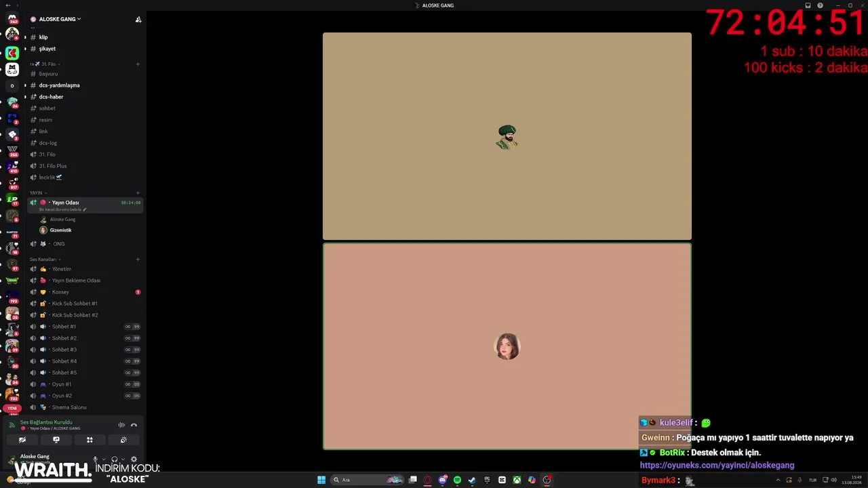Select the Yayın Odası voice channel
The height and width of the screenshot is (488, 868).
tap(84, 204)
